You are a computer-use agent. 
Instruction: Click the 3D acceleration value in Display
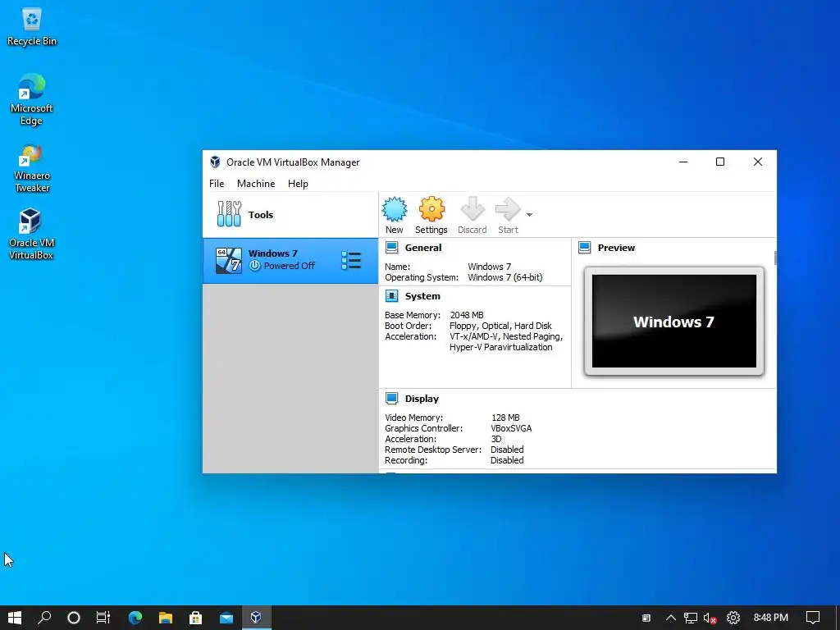496,439
